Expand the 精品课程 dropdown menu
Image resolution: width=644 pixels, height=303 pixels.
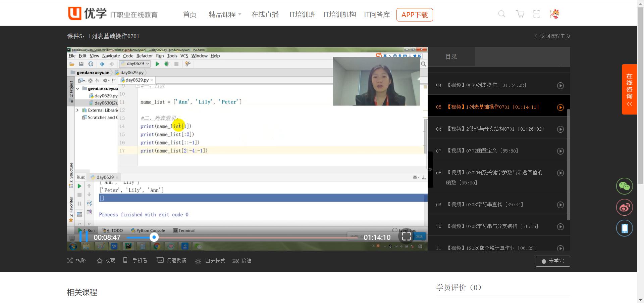(x=225, y=14)
